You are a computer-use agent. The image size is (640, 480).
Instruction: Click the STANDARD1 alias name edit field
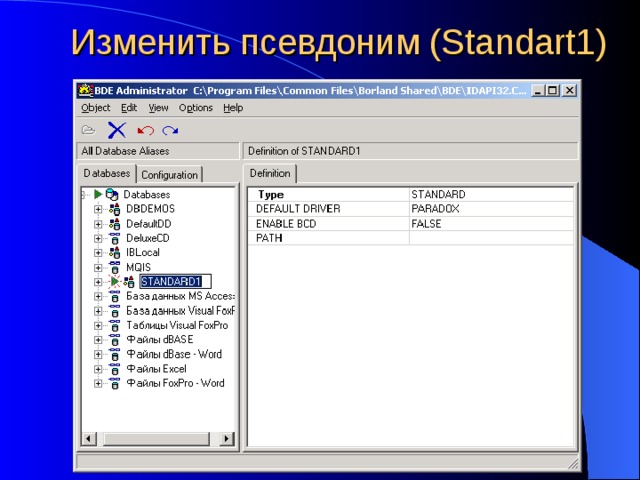(x=176, y=282)
